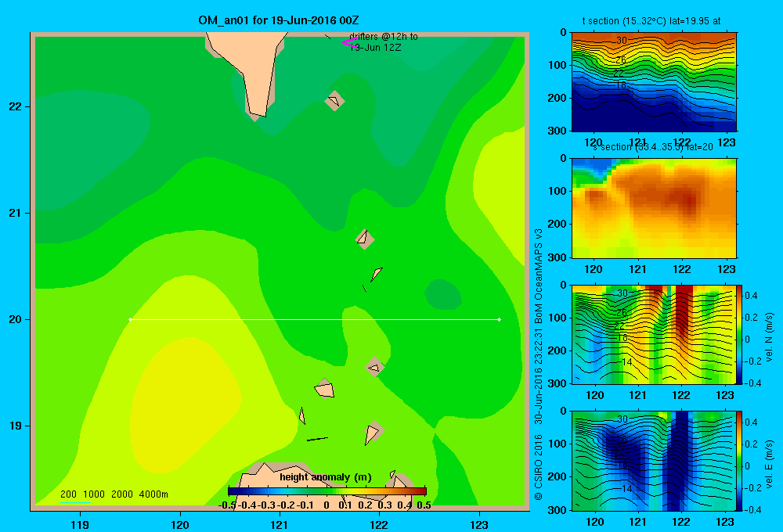Open the salinity section plot

[x=654, y=208]
